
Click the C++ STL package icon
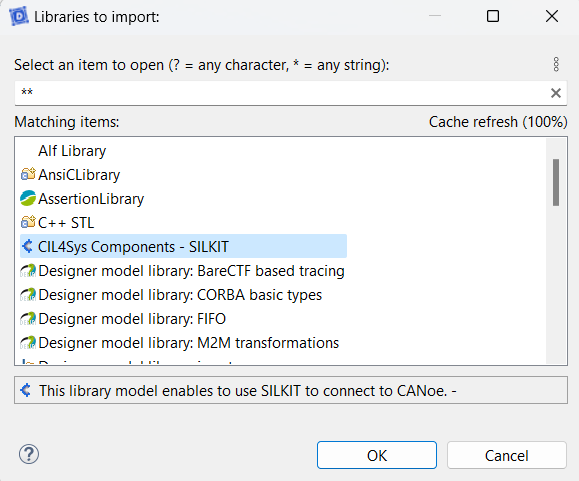28,222
